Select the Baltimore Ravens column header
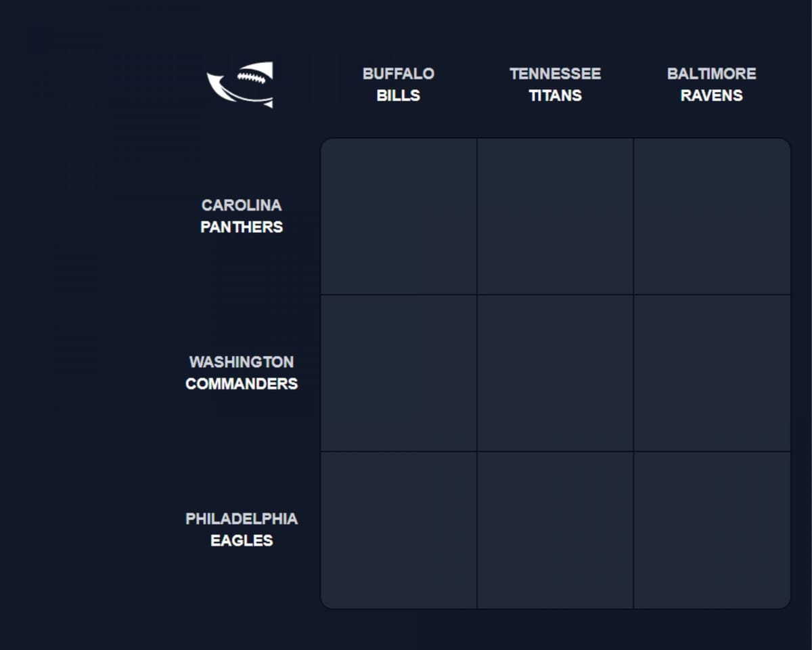This screenshot has width=812, height=650. (x=712, y=85)
